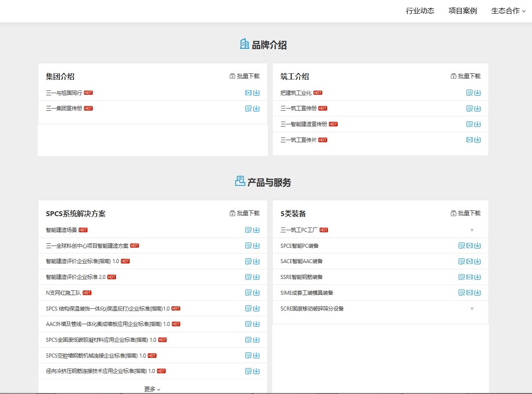Go to 行业动态 in navigation
Screen dimensions: 532x394
[x=420, y=11]
